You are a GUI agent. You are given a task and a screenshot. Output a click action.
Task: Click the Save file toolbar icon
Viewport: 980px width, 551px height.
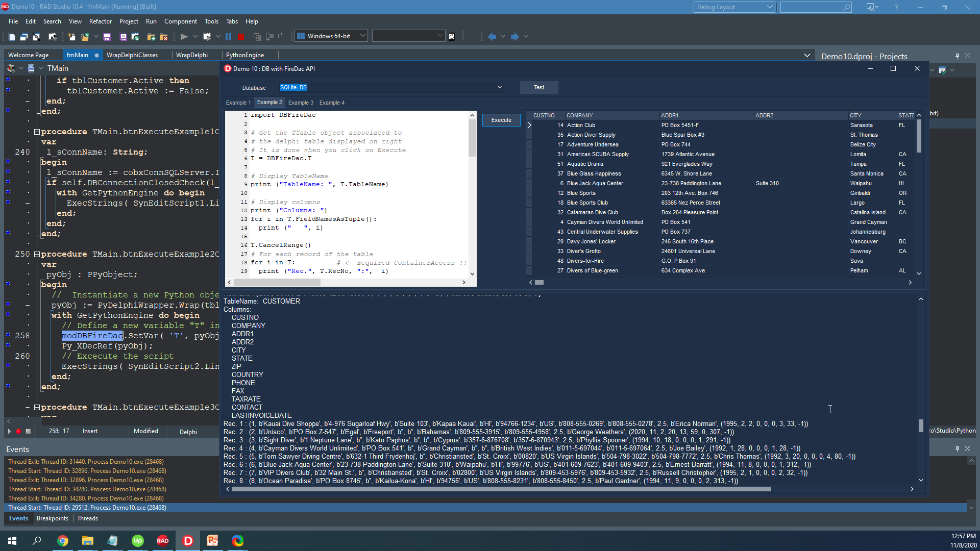tap(107, 37)
